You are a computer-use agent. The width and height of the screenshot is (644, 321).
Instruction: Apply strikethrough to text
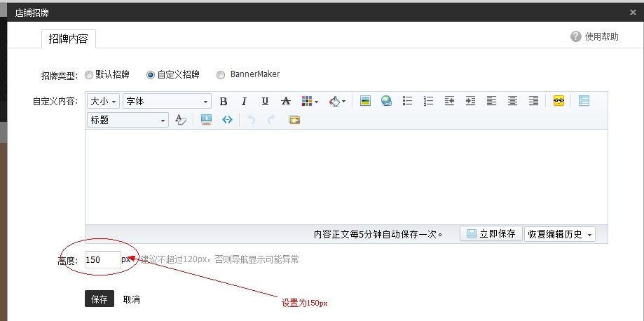[x=285, y=101]
